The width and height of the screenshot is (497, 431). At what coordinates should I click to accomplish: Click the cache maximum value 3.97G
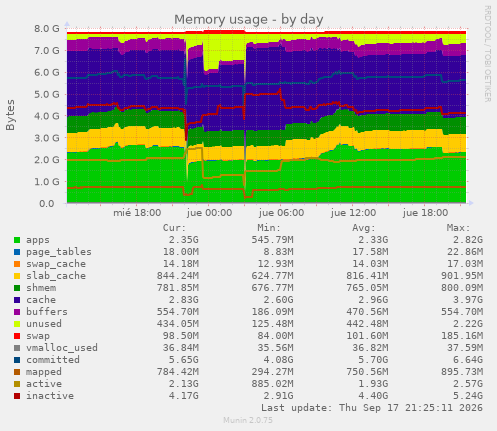pos(468,300)
